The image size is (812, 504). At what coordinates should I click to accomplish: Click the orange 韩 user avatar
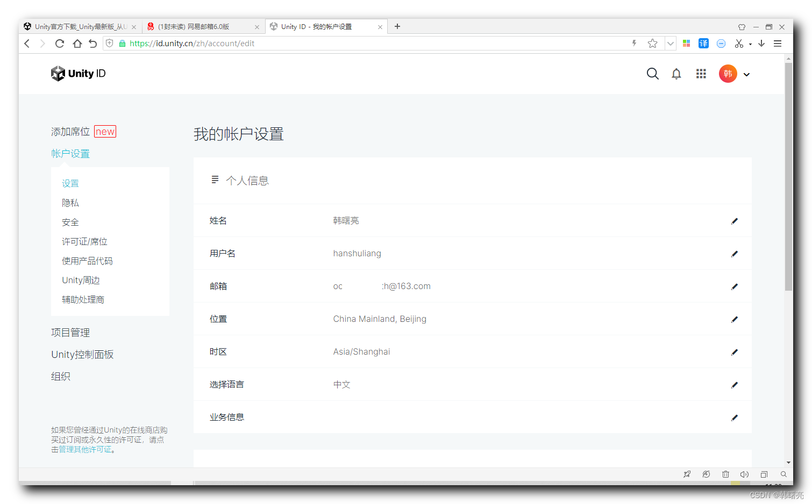pyautogui.click(x=728, y=74)
